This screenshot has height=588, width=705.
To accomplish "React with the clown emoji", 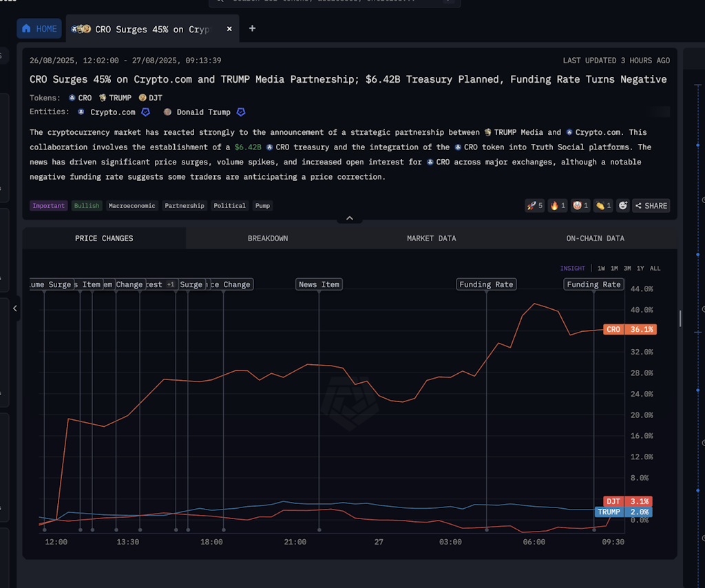I will coord(580,205).
